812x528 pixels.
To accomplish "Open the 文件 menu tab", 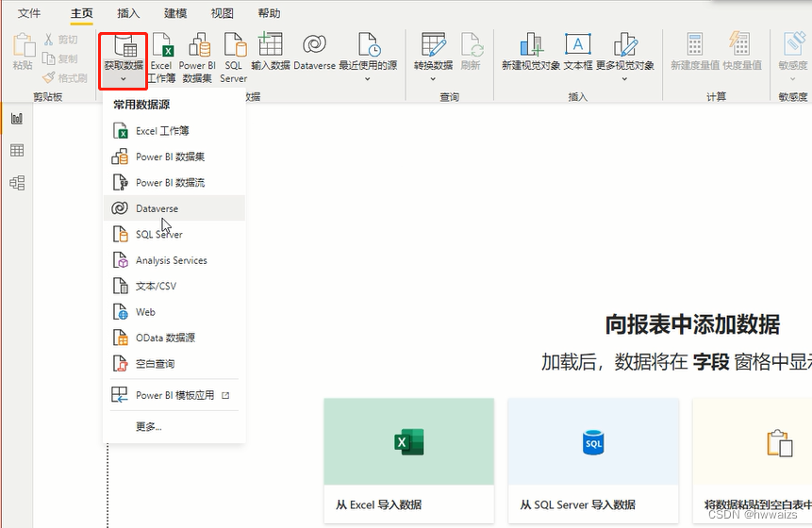I will coord(29,13).
